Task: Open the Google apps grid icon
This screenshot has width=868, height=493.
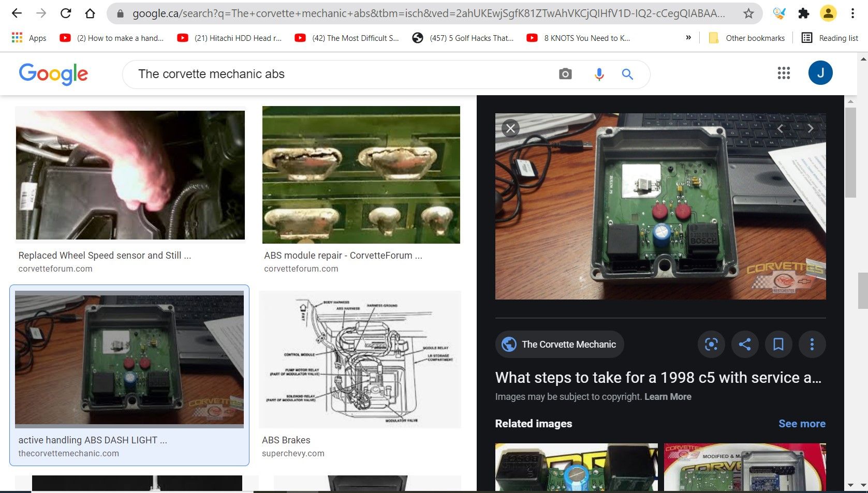Action: [x=784, y=73]
